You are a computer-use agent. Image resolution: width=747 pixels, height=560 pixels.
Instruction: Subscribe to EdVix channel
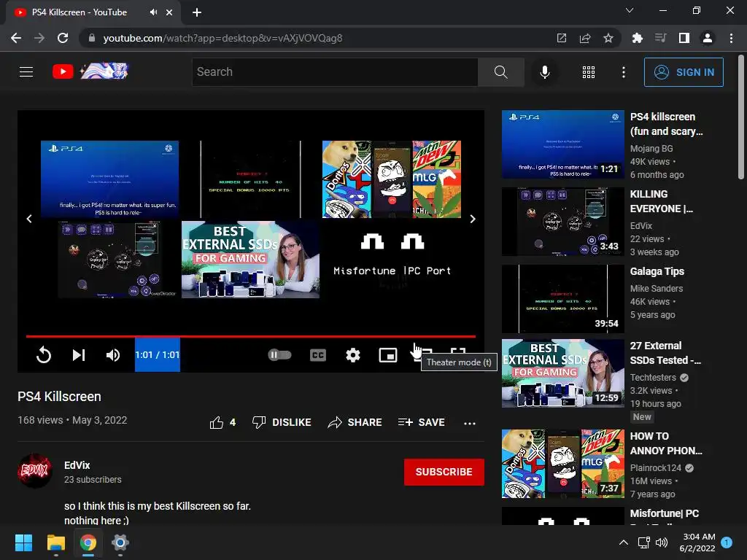[444, 472]
